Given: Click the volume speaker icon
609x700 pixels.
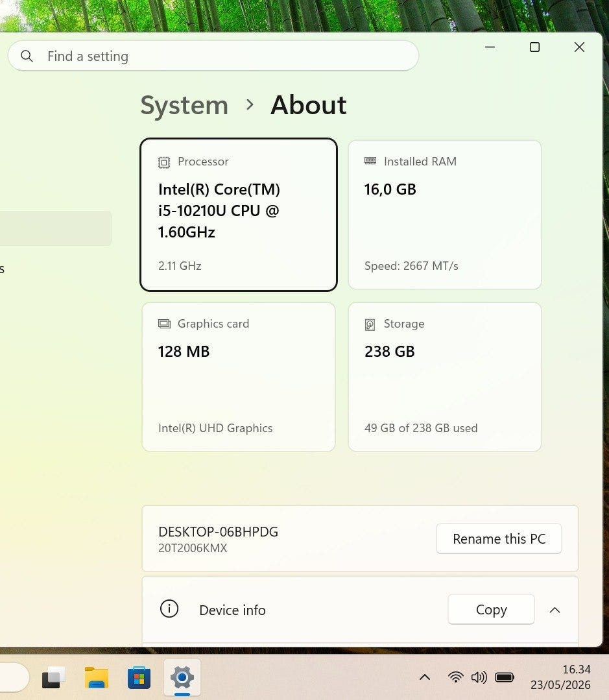Looking at the screenshot, I should coord(479,677).
